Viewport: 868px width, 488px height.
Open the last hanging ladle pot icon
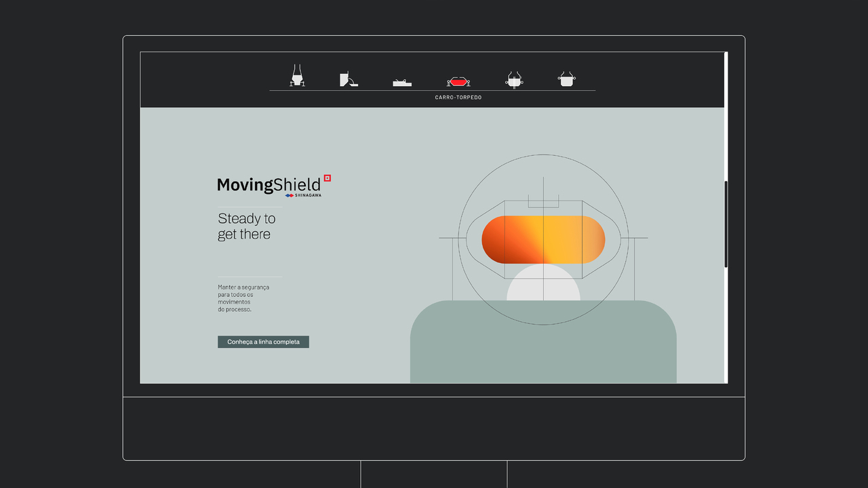(567, 79)
